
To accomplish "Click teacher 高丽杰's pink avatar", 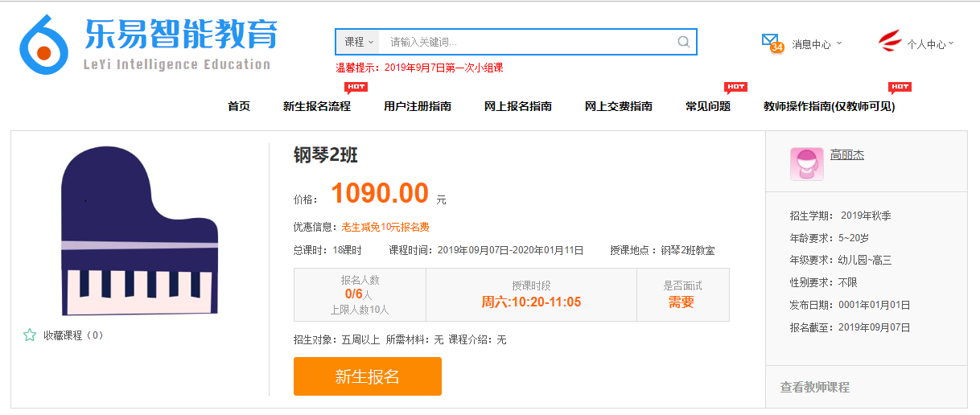I will (x=806, y=164).
